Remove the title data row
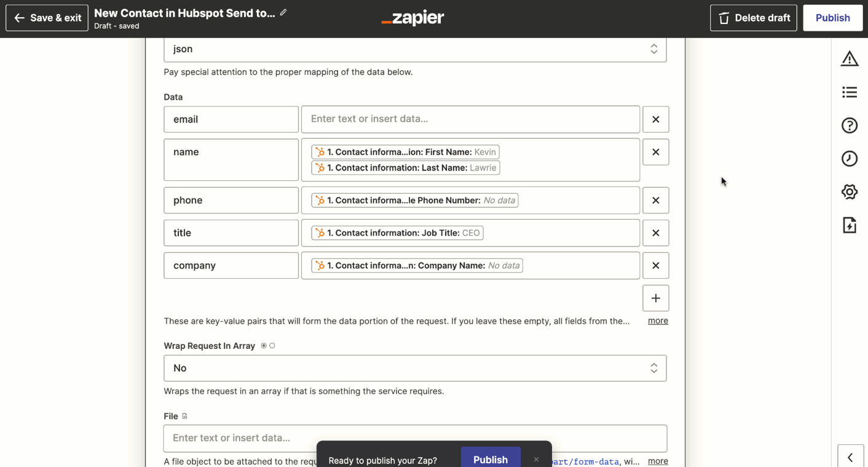868x467 pixels. 656,233
